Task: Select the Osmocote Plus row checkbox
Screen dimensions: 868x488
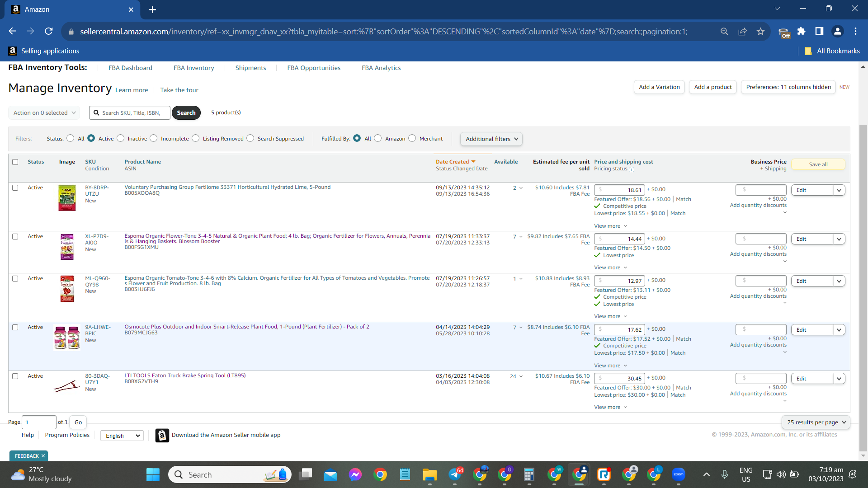Action: [x=15, y=327]
